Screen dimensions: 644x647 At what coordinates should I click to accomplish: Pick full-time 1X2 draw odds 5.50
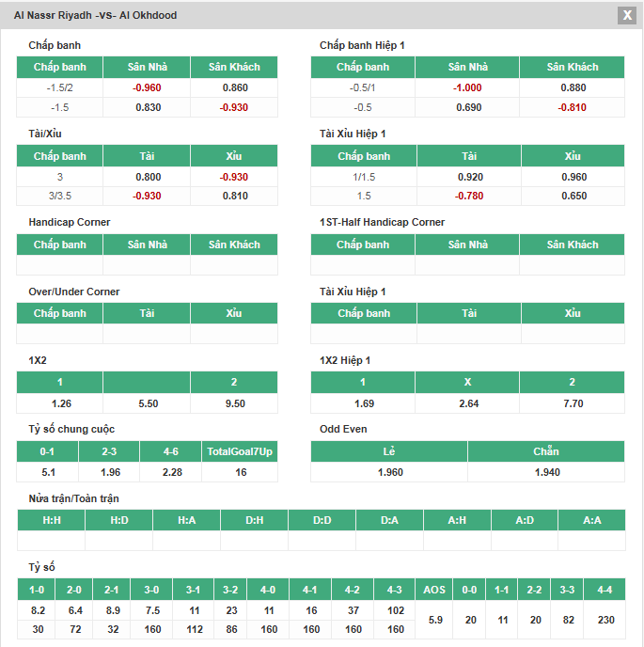[147, 403]
